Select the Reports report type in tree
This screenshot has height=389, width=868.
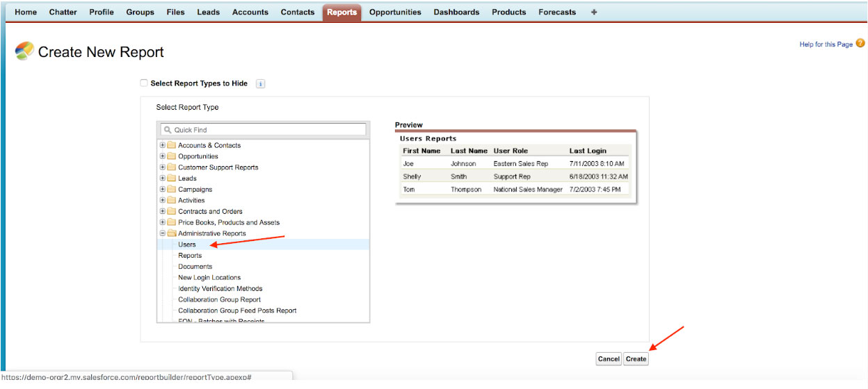pyautogui.click(x=190, y=256)
